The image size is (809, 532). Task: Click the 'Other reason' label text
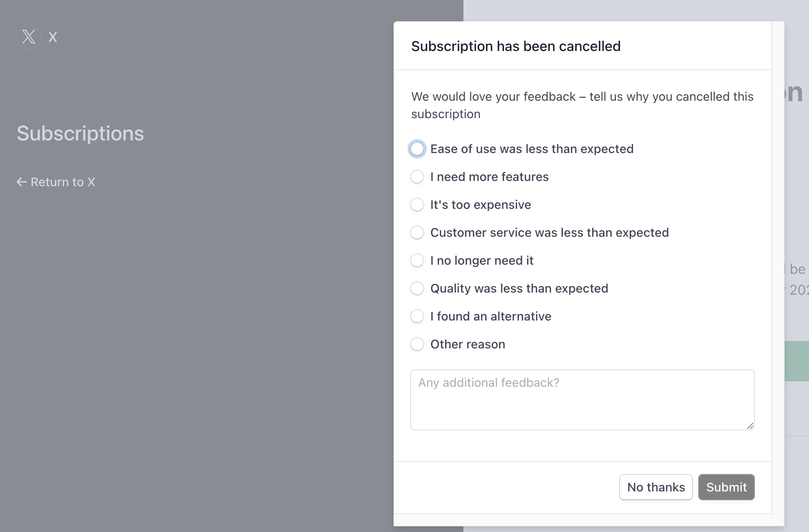pos(467,344)
